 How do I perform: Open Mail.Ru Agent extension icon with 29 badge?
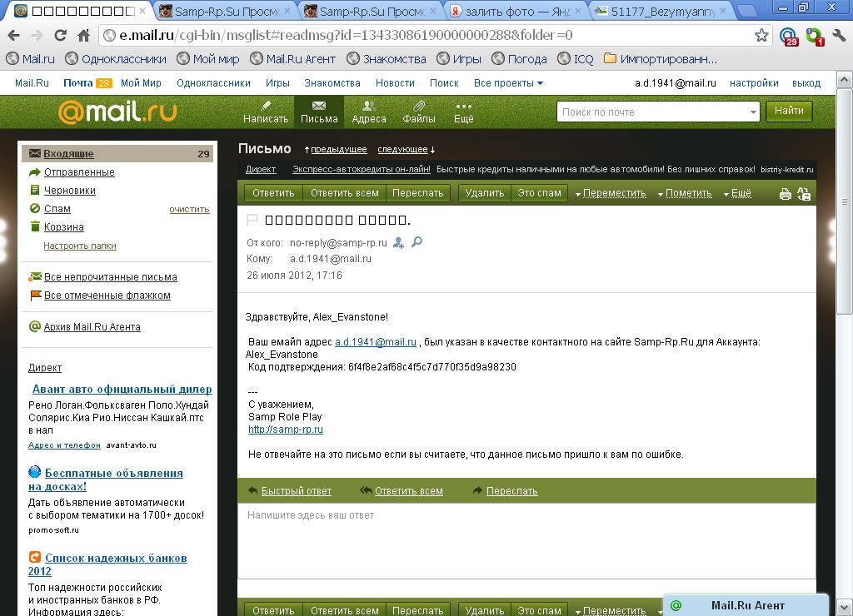click(788, 37)
